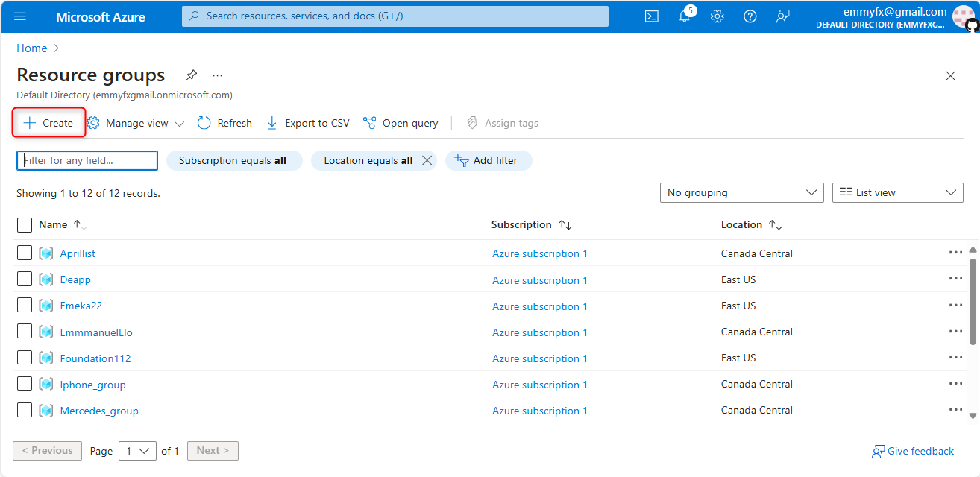This screenshot has height=477, width=980.
Task: Pin the Resource groups page
Action: pos(192,75)
